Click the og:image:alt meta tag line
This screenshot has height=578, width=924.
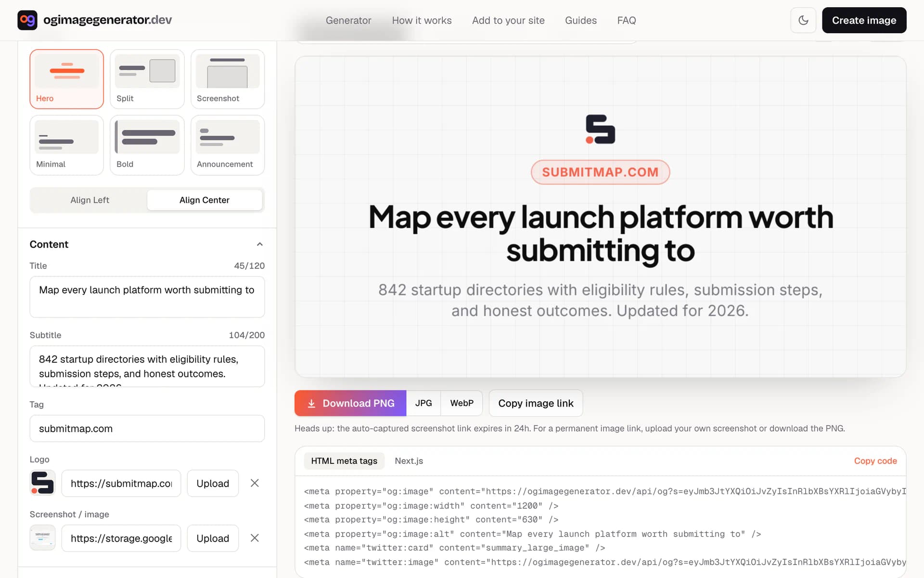point(532,534)
